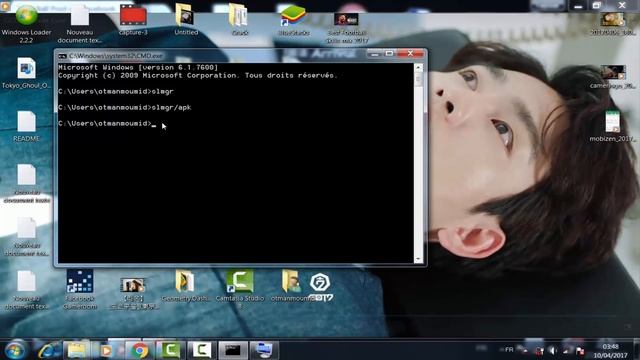Click the C:\Windows\system32\CMD.exe title text

coord(116,56)
